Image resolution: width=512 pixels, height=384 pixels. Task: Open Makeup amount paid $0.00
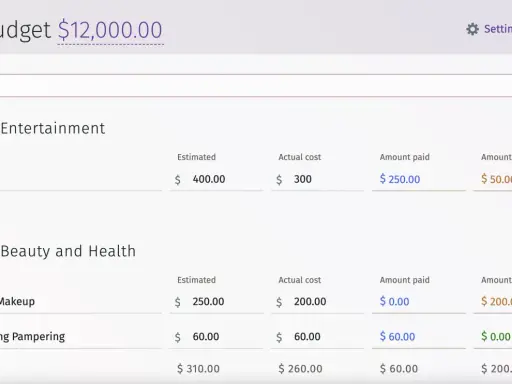[x=395, y=302]
